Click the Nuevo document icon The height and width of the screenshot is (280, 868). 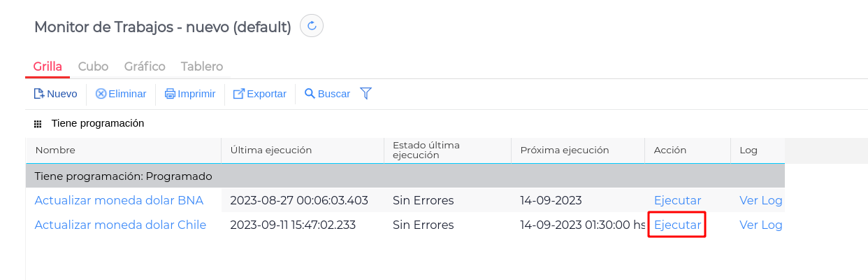(x=39, y=94)
